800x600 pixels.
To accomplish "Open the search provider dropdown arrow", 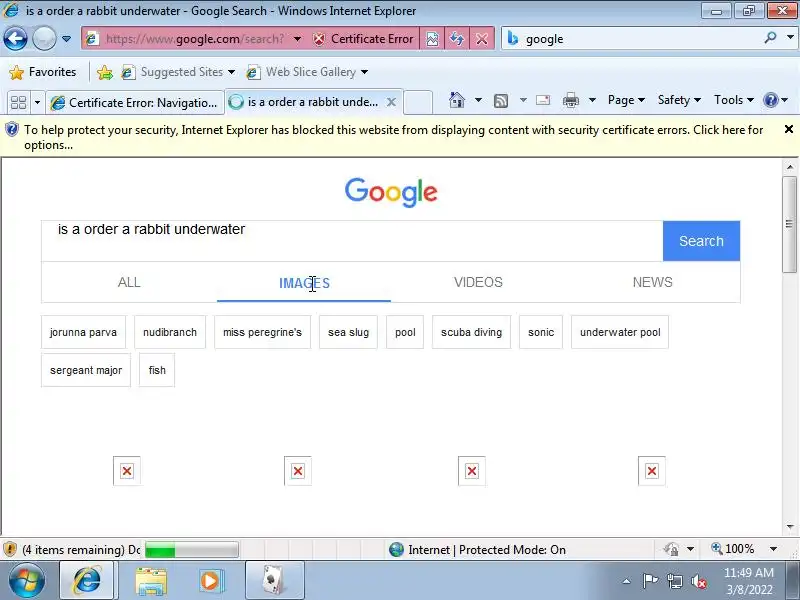I will coord(790,38).
